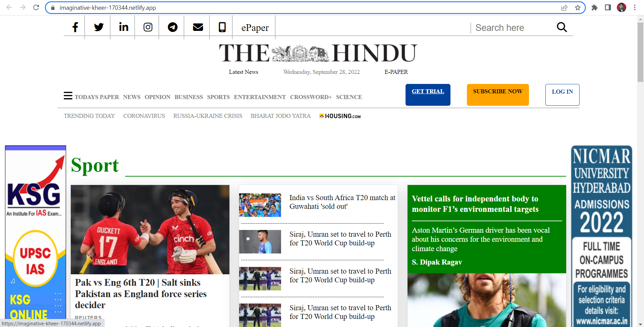
Task: Open The Hindu's Twitter page
Action: [x=98, y=27]
